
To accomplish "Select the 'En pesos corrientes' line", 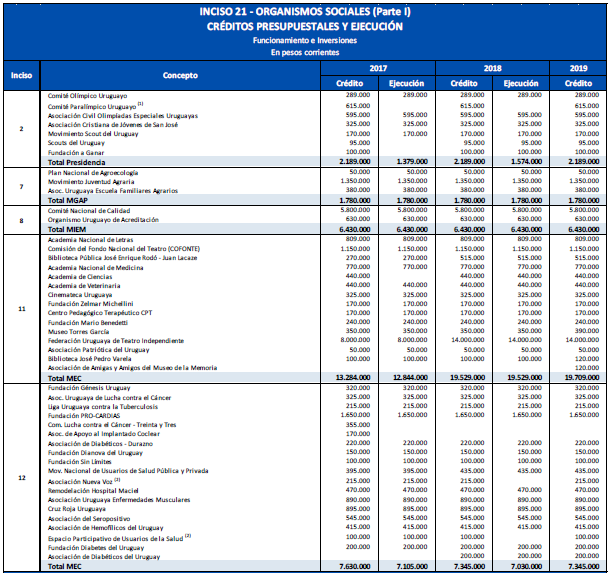I will pos(305,52).
